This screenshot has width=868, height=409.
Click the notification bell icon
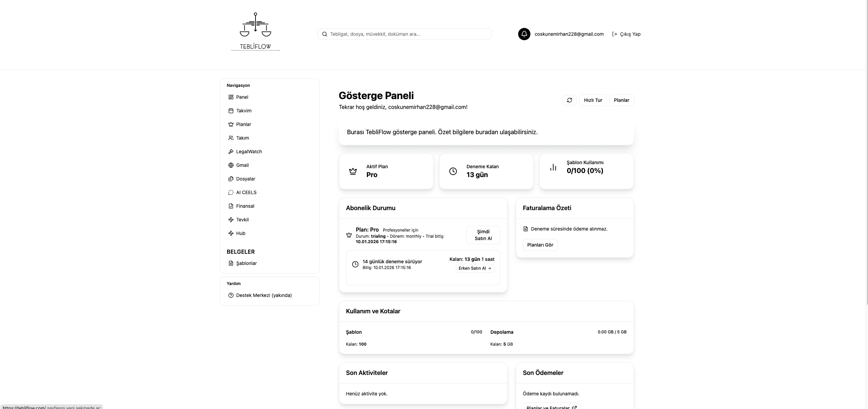tap(524, 34)
